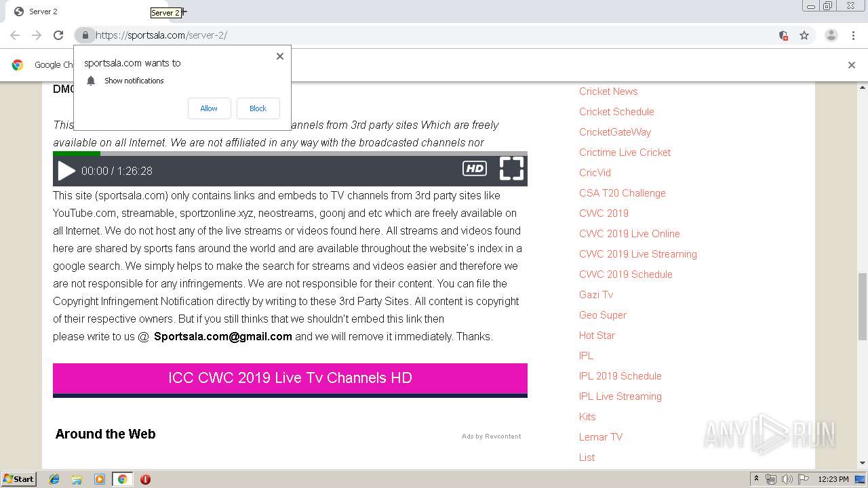Open the CWC 2019 link
Viewport: 868px width, 488px height.
604,213
